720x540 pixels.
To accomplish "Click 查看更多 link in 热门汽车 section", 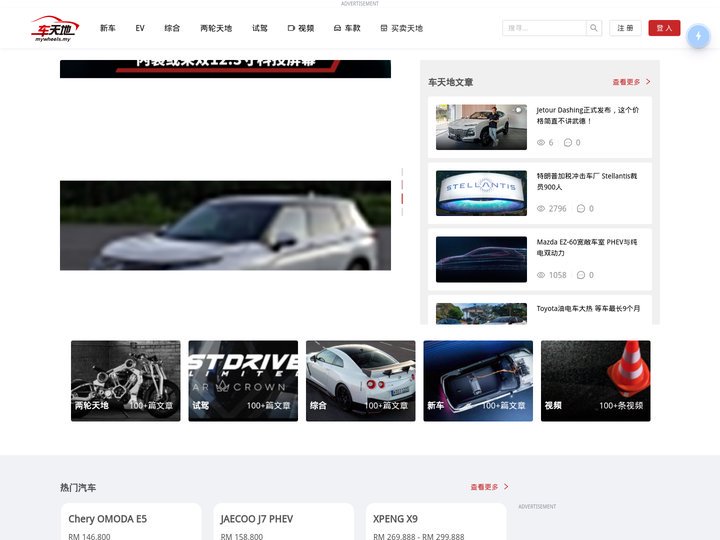I will (x=484, y=487).
